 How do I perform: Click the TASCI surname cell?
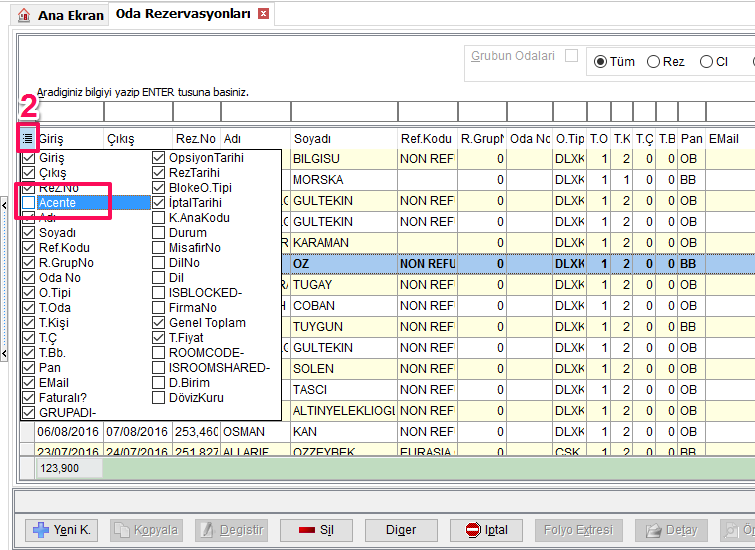pyautogui.click(x=344, y=390)
